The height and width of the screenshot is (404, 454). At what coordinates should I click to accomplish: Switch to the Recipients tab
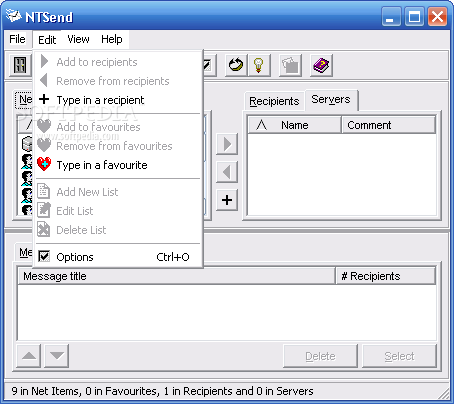(x=274, y=101)
